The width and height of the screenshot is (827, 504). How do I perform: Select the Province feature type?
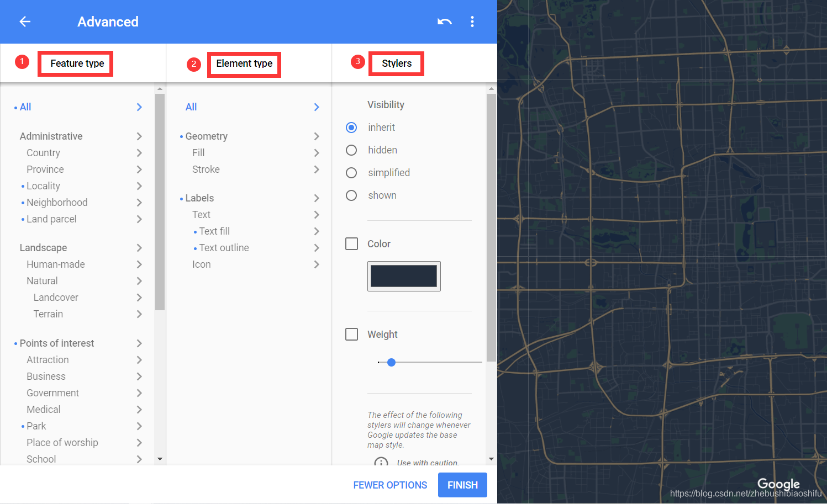45,169
